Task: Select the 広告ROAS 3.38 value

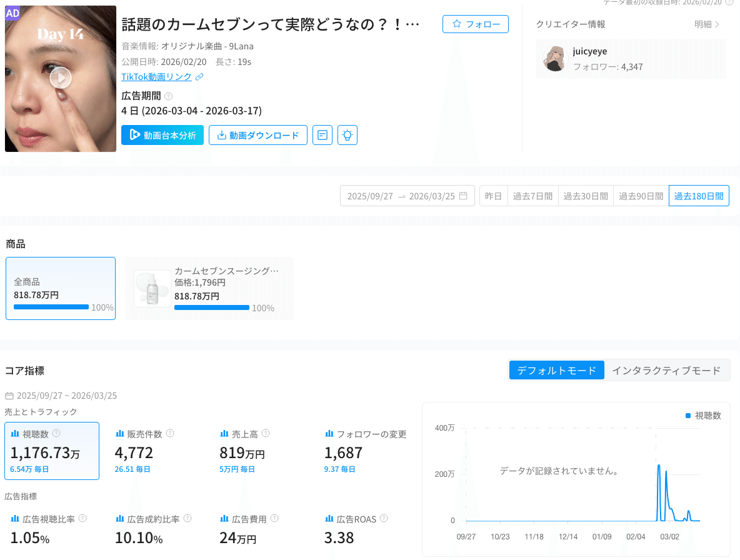Action: [339, 538]
